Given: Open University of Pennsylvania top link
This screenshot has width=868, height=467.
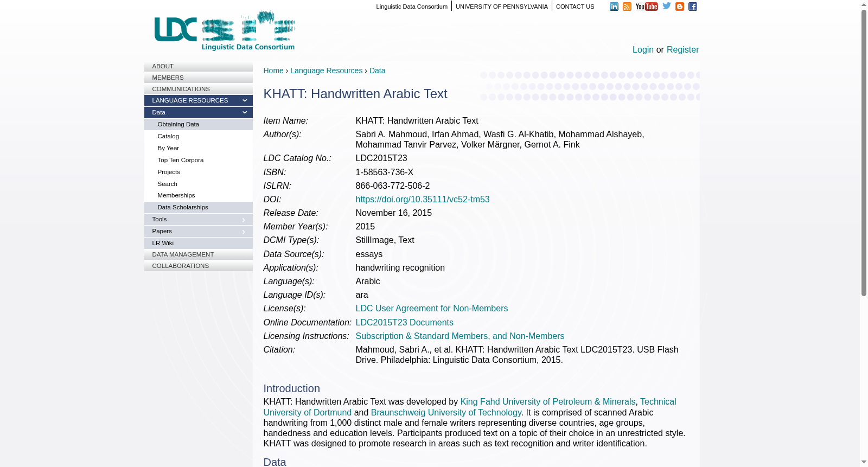Looking at the screenshot, I should click(x=502, y=7).
